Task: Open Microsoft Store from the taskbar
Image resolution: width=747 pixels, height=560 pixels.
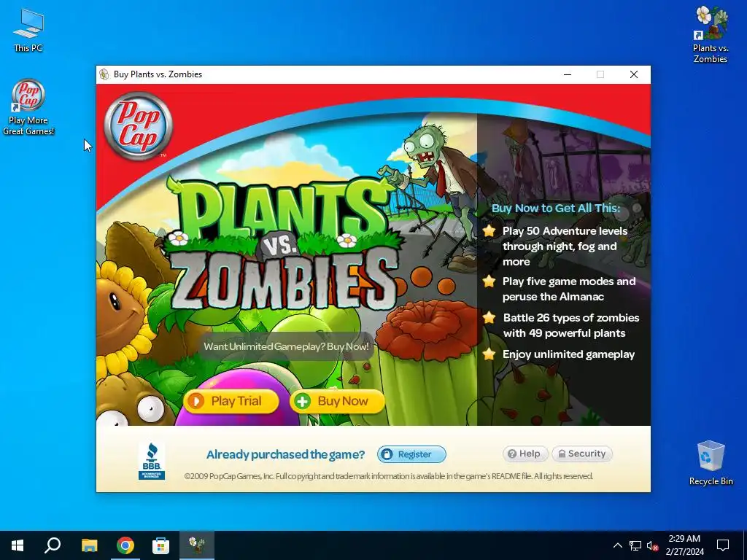Action: [x=161, y=545]
